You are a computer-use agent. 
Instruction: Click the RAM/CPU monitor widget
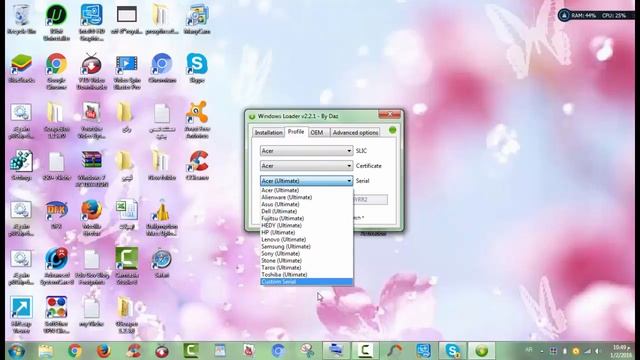[x=597, y=16]
